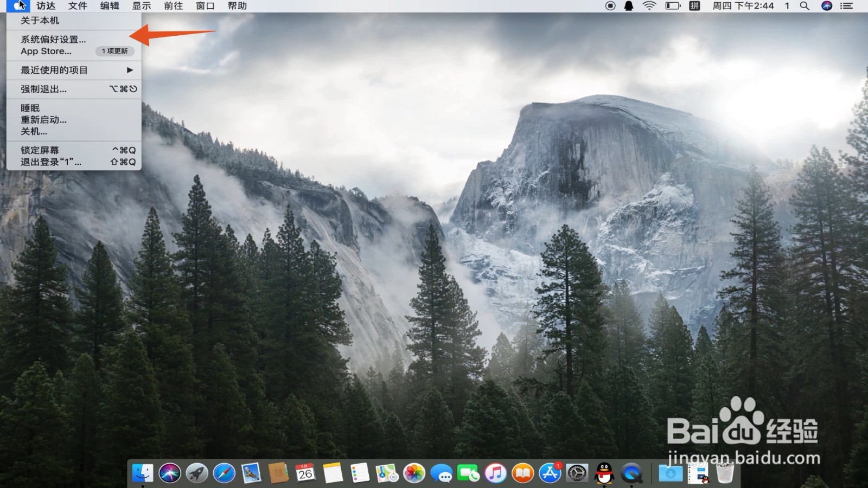The width and height of the screenshot is (868, 488).
Task: Choose 退出登录“1”... menu entry
Action: tap(74, 162)
